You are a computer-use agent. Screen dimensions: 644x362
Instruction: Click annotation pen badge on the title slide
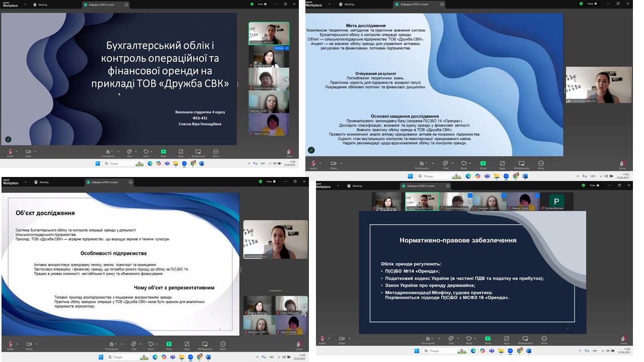[x=8, y=139]
